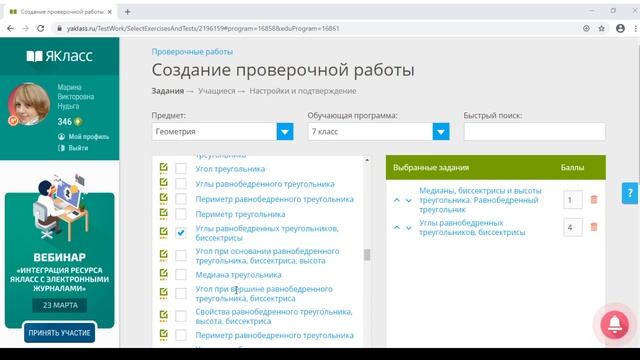Image resolution: width=640 pixels, height=360 pixels.
Task: Click edit icon beside Периметр треугольника
Action: click(x=164, y=213)
